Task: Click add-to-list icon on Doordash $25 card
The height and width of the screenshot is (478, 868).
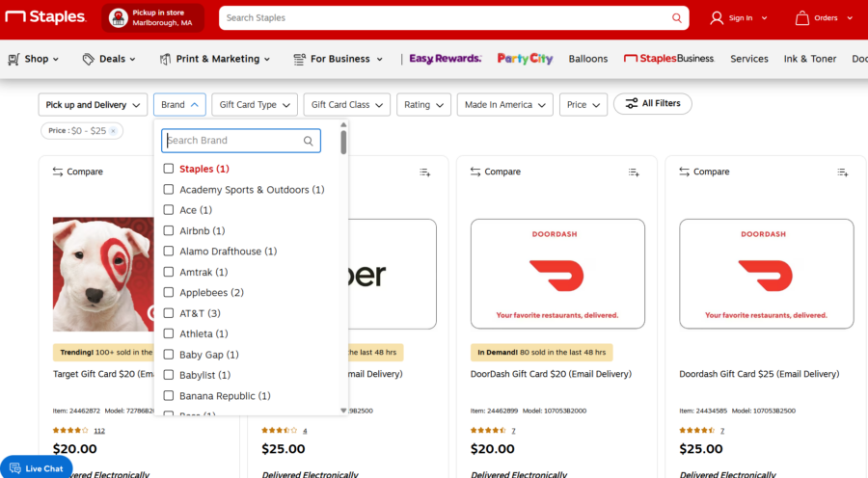Action: (843, 173)
